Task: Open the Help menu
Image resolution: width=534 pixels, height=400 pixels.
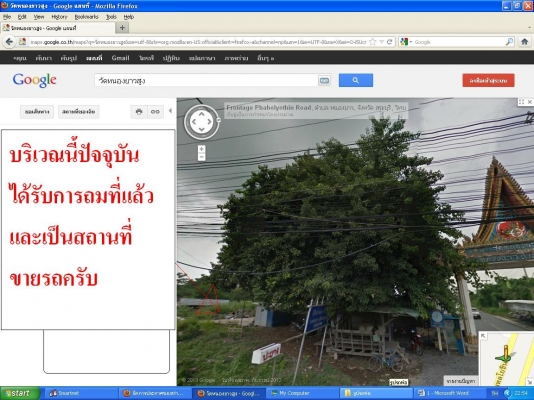Action: click(x=128, y=17)
